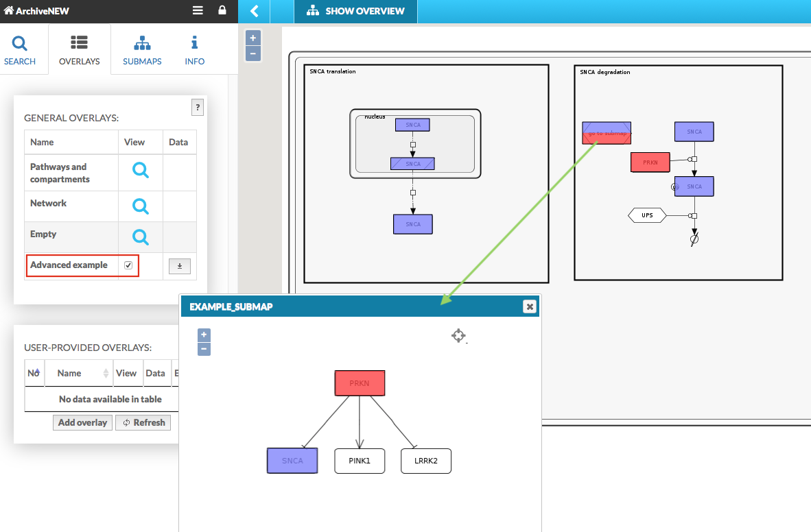Image resolution: width=811 pixels, height=532 pixels.
Task: Switch to the SUBMAPS tab
Action: point(142,51)
